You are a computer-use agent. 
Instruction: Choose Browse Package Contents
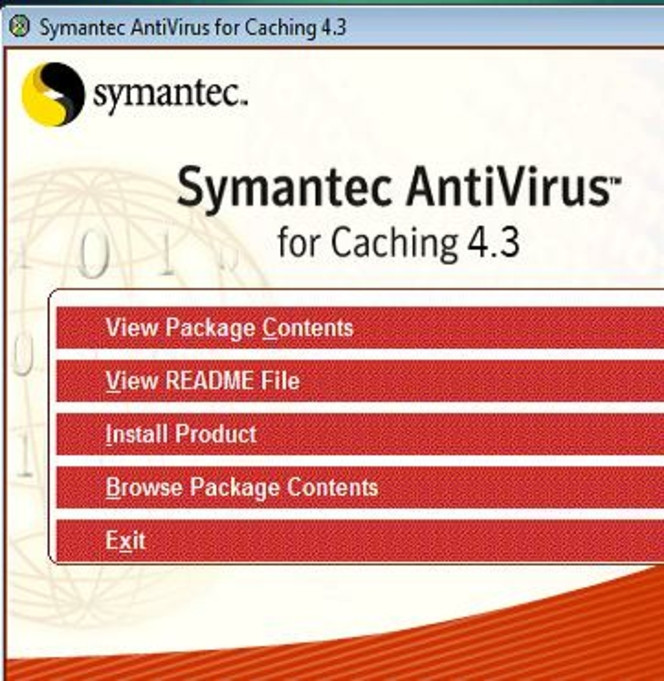[360, 487]
